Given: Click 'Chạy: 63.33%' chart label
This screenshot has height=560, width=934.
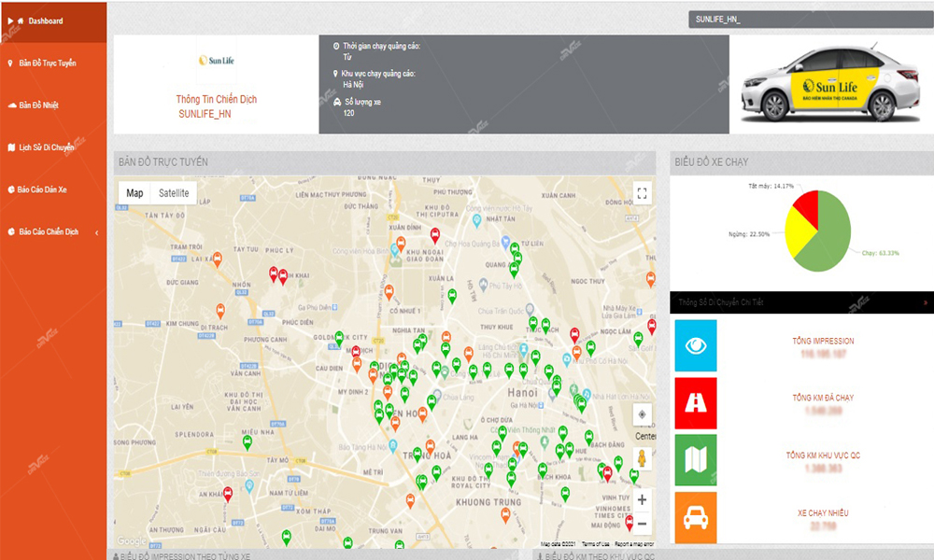Looking at the screenshot, I should click(881, 253).
